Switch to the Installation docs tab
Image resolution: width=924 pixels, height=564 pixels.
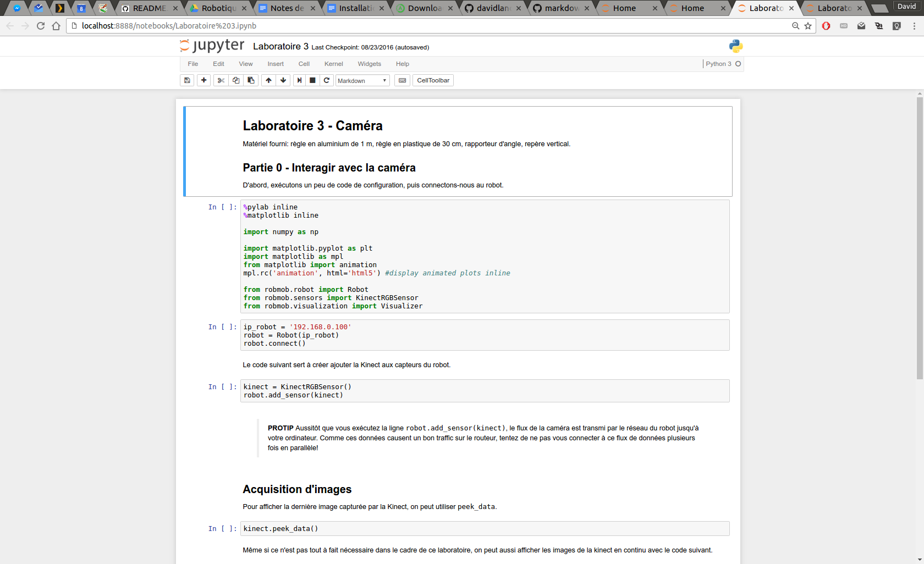click(355, 8)
